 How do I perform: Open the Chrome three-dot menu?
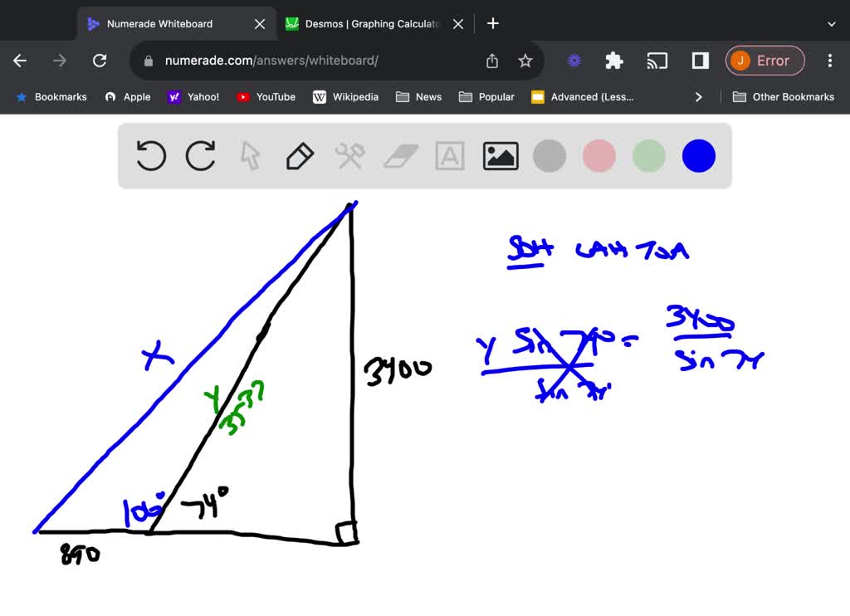coord(829,61)
